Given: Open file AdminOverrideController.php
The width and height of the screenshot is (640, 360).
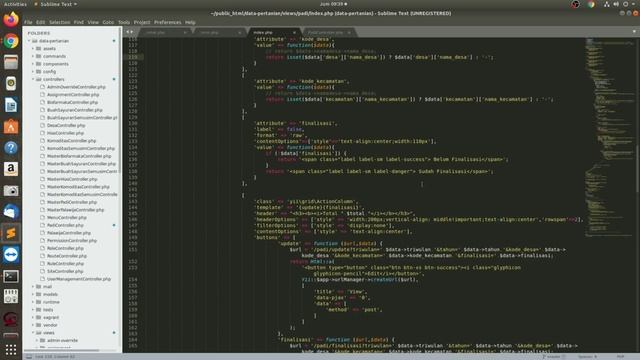Looking at the screenshot, I should (x=76, y=87).
